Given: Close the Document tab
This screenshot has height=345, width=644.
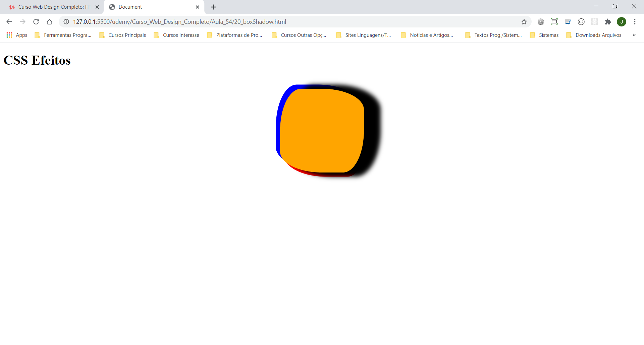Looking at the screenshot, I should (x=197, y=7).
